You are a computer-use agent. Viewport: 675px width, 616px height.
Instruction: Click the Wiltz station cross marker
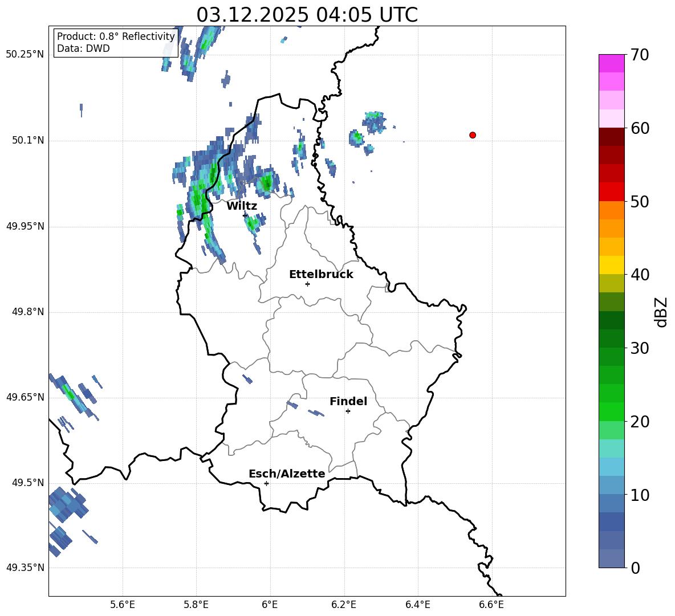(245, 215)
